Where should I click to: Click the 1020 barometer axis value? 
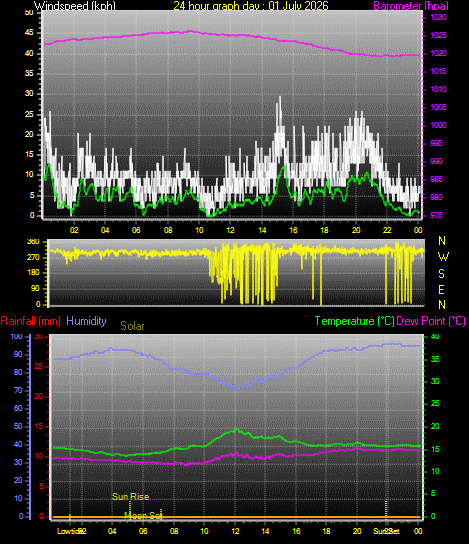coord(438,53)
